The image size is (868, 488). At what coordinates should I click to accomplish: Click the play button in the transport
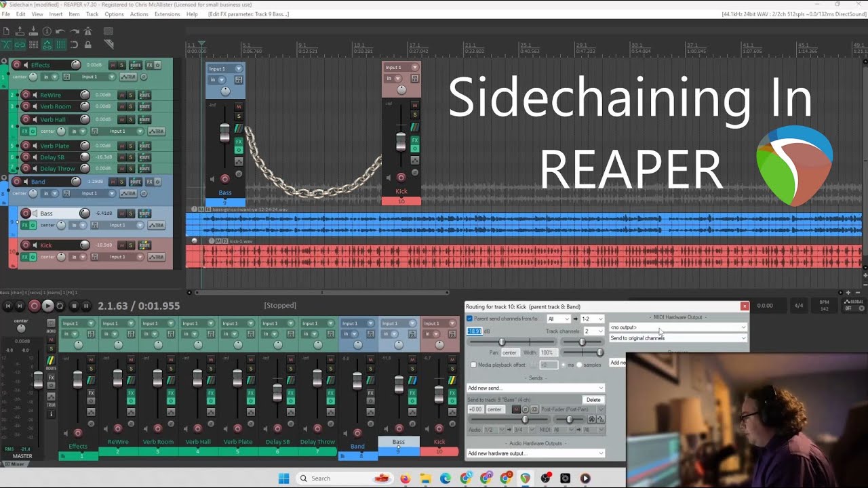47,306
